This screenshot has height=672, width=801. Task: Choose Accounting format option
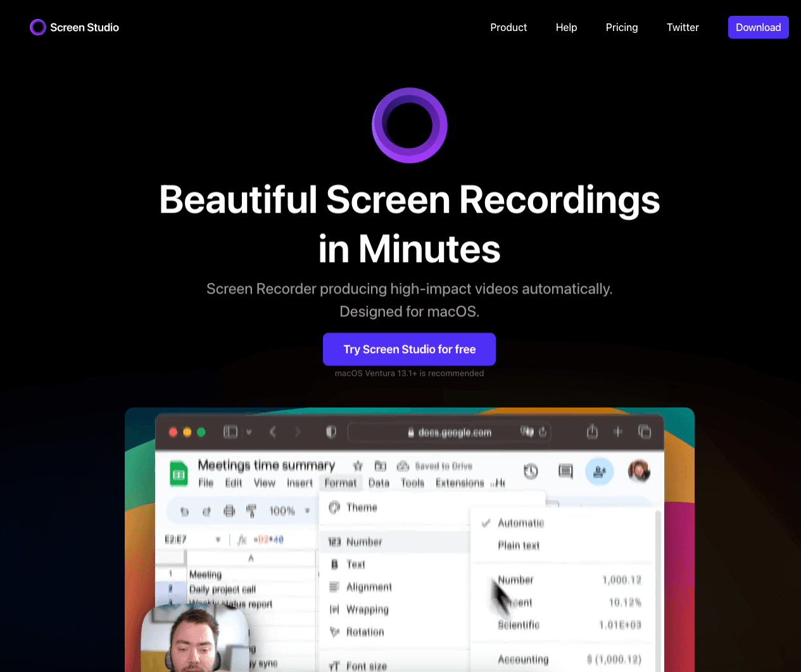pos(563,659)
